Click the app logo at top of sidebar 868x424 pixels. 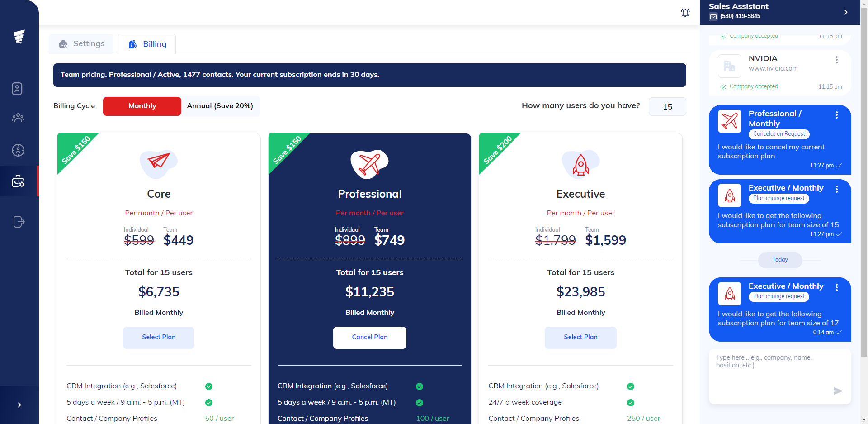pyautogui.click(x=19, y=36)
